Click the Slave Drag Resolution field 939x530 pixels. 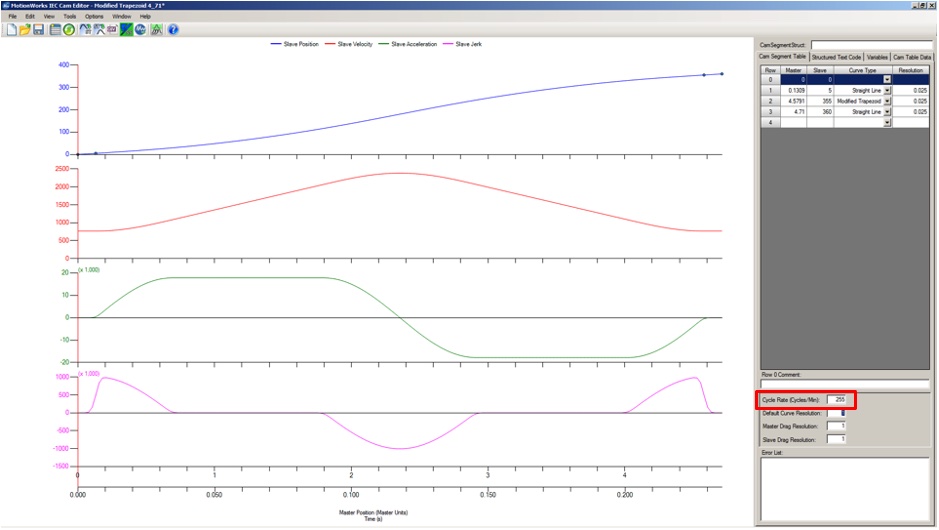pos(836,440)
